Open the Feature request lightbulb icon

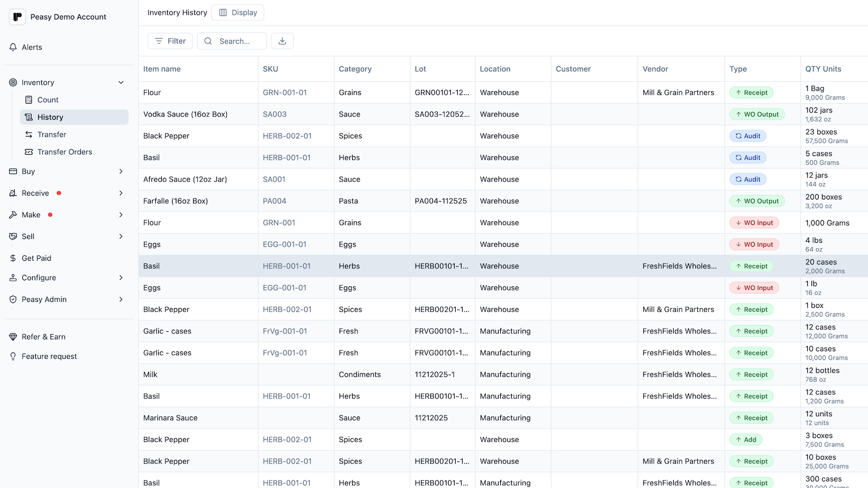[x=13, y=356]
